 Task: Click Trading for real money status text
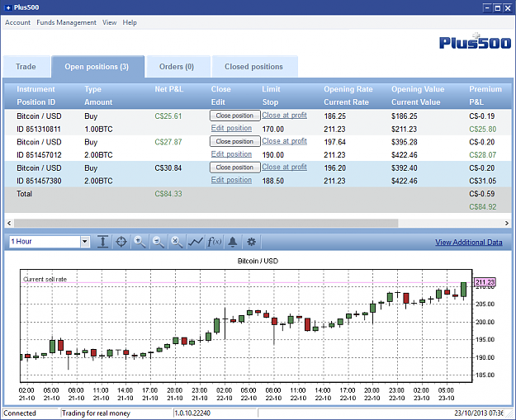pos(96,413)
